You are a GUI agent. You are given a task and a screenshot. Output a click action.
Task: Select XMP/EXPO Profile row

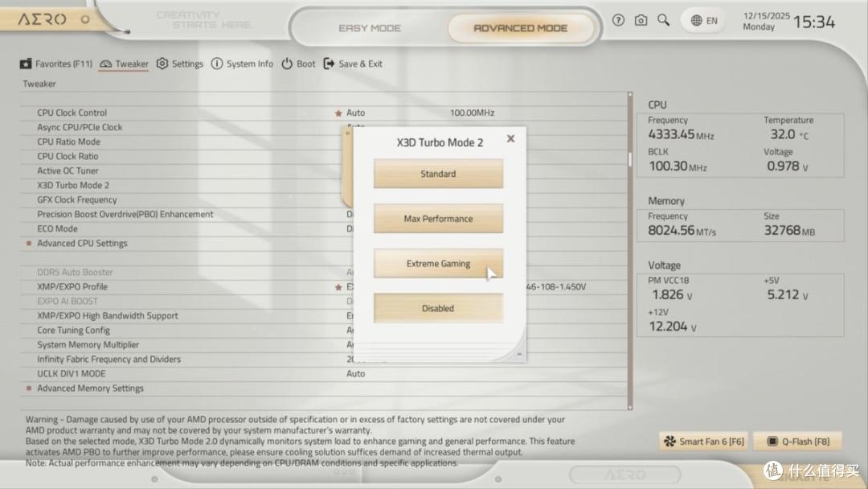324,287
